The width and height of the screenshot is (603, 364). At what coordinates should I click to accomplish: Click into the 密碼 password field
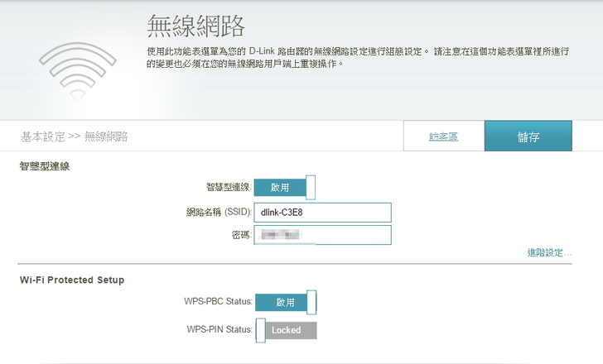pyautogui.click(x=321, y=235)
